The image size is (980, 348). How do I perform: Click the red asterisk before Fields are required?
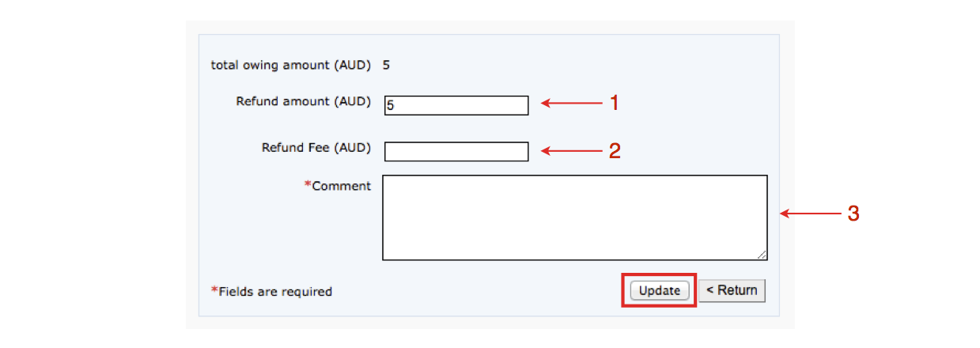tap(214, 290)
